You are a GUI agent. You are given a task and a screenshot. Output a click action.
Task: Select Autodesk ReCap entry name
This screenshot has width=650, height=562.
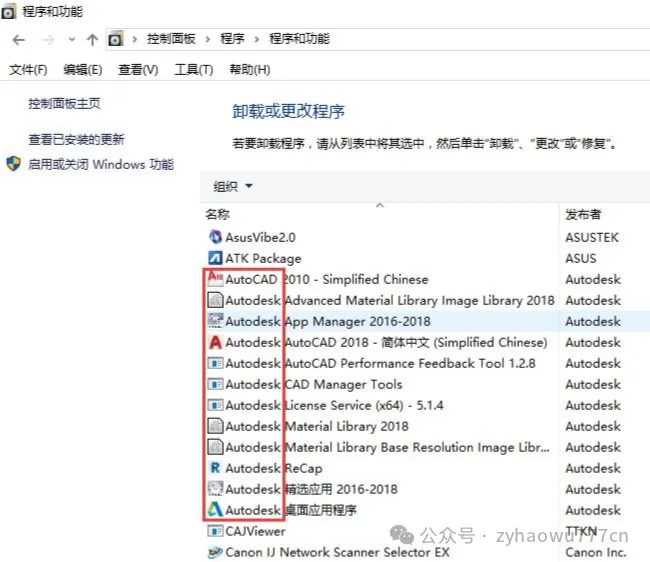click(x=274, y=468)
